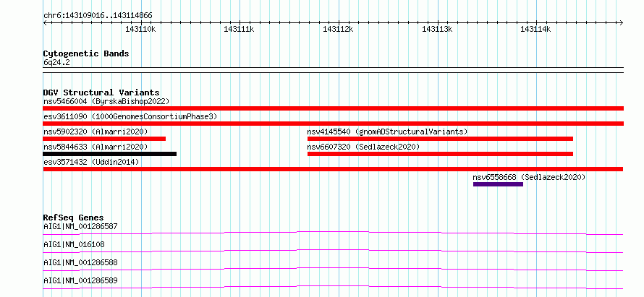Select the red bar under esv3571432
This screenshot has height=297, width=644.
tap(333, 169)
